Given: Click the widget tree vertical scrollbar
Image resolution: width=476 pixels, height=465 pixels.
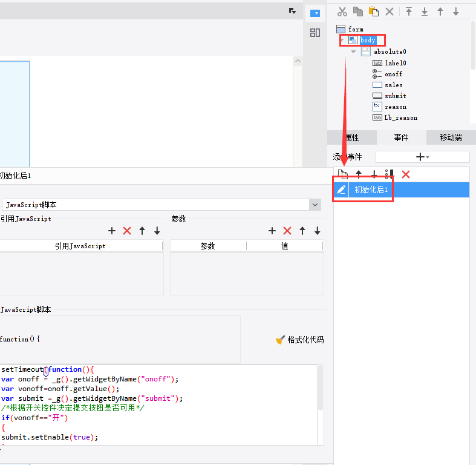Looking at the screenshot, I should click(472, 45).
